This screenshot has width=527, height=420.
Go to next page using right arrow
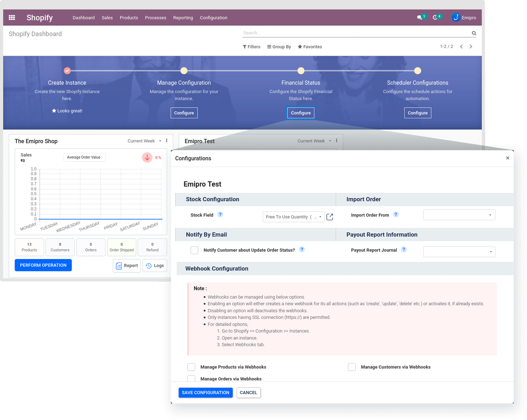471,46
